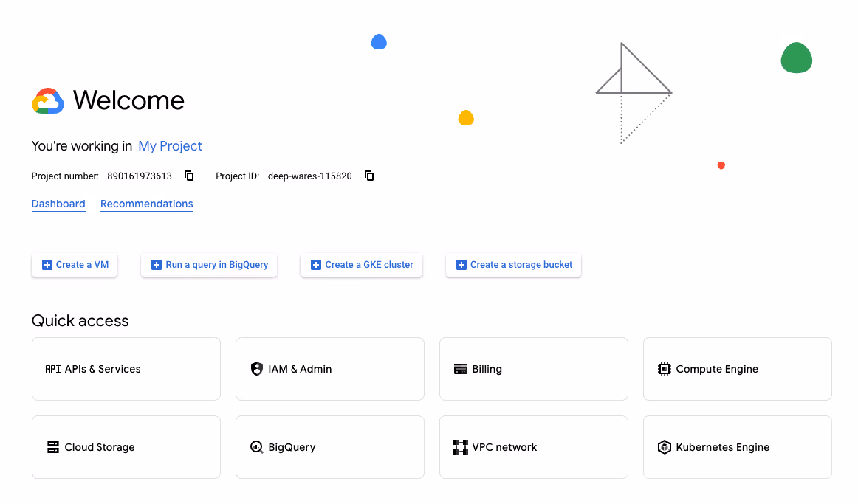Click the project ID deep-wares-115820

tap(309, 176)
